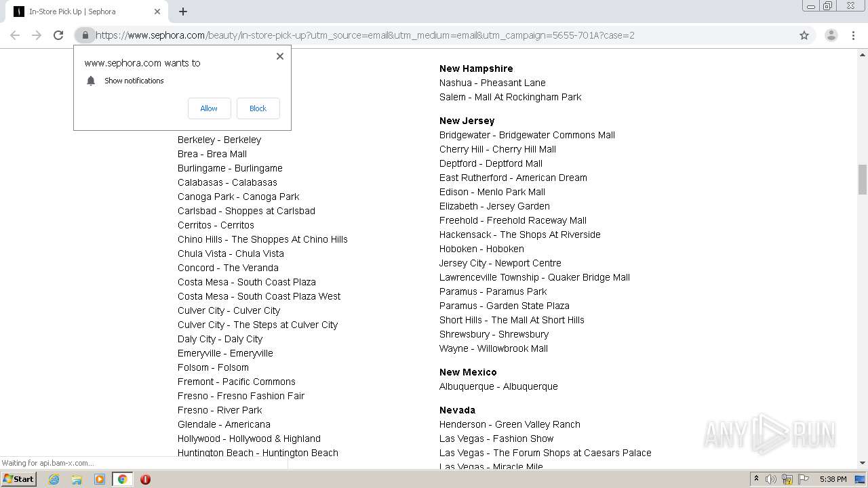The width and height of the screenshot is (868, 488).
Task: Choose Bridgewater - Bridgewater Commons Mall
Action: point(527,135)
